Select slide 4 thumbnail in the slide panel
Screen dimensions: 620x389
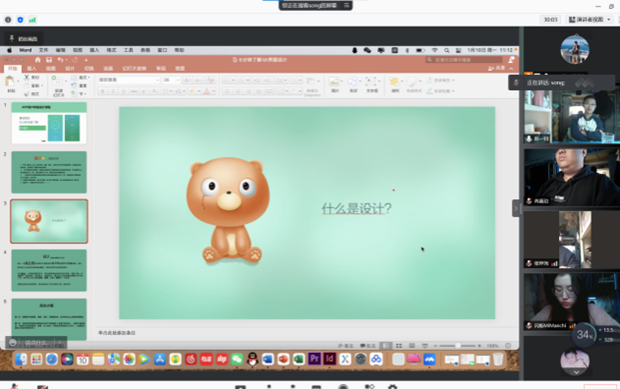click(49, 270)
